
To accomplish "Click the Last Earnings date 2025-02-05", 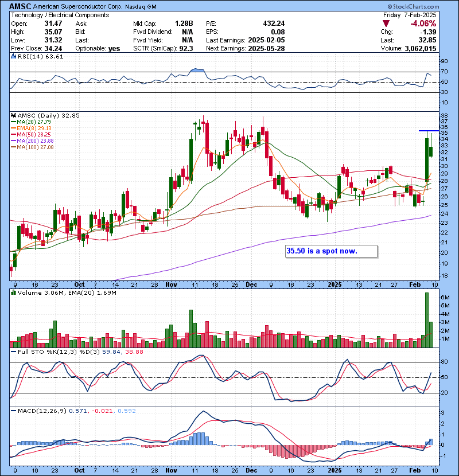I will pos(266,40).
